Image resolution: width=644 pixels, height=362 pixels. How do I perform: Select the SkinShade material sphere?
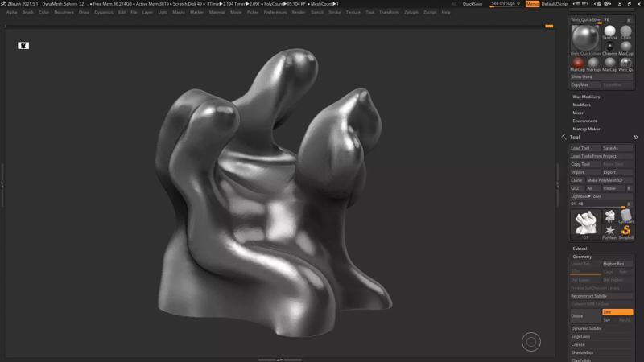tap(609, 31)
